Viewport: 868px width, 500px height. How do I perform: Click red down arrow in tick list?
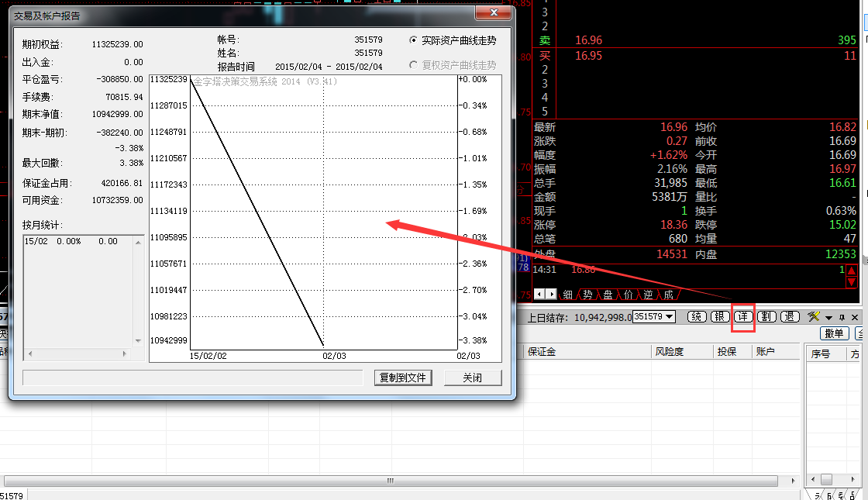[851, 282]
